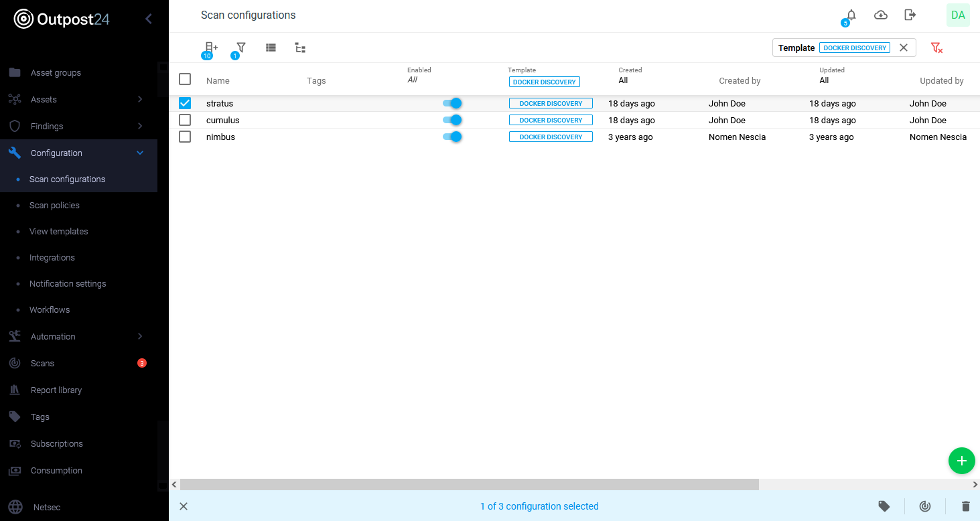The width and height of the screenshot is (980, 521).
Task: Switch to list view icon
Action: 271,48
